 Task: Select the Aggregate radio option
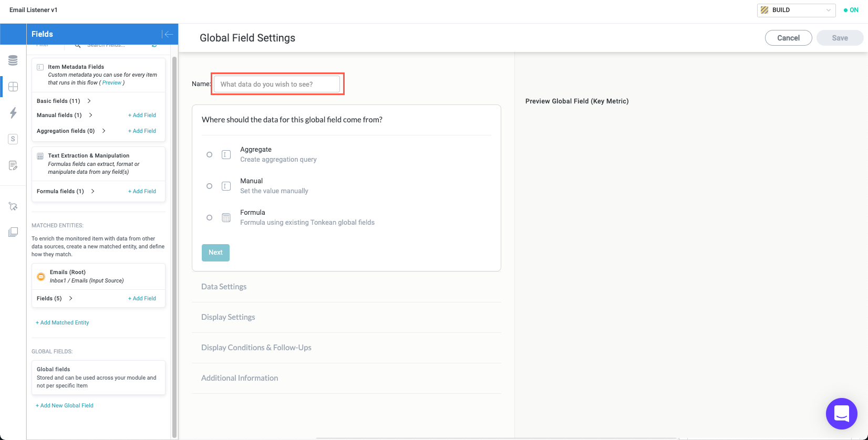click(209, 155)
